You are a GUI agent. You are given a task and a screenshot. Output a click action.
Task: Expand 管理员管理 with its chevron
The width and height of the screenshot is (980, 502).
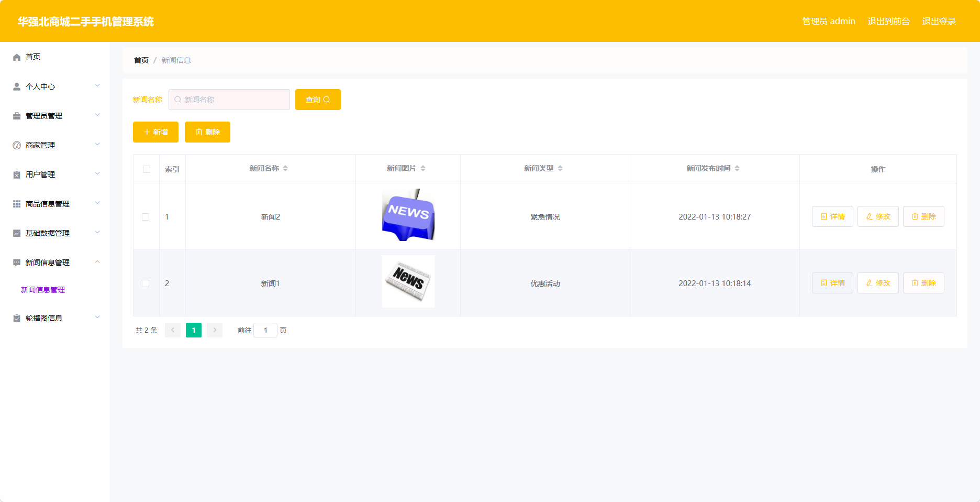pyautogui.click(x=97, y=115)
